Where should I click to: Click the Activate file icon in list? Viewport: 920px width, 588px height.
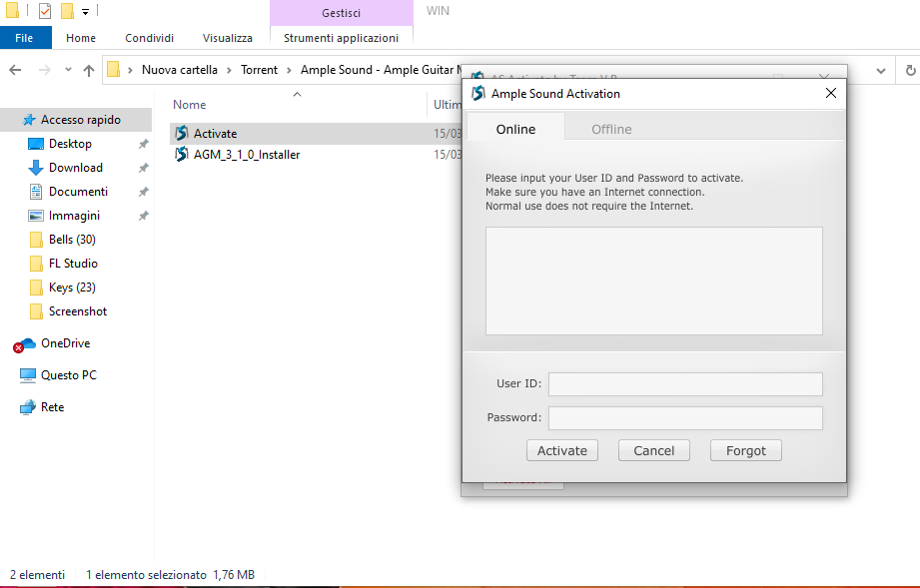[x=182, y=134]
